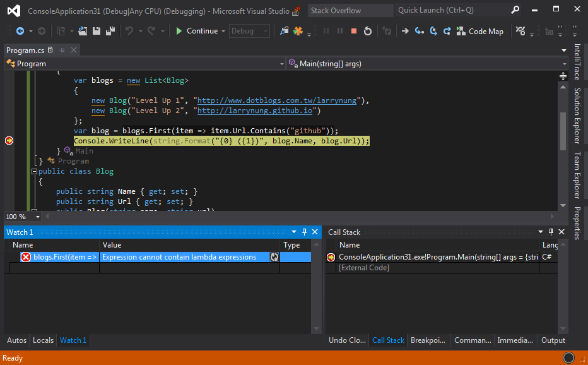Pin the Call Stack panel
The height and width of the screenshot is (365, 588).
tap(551, 232)
